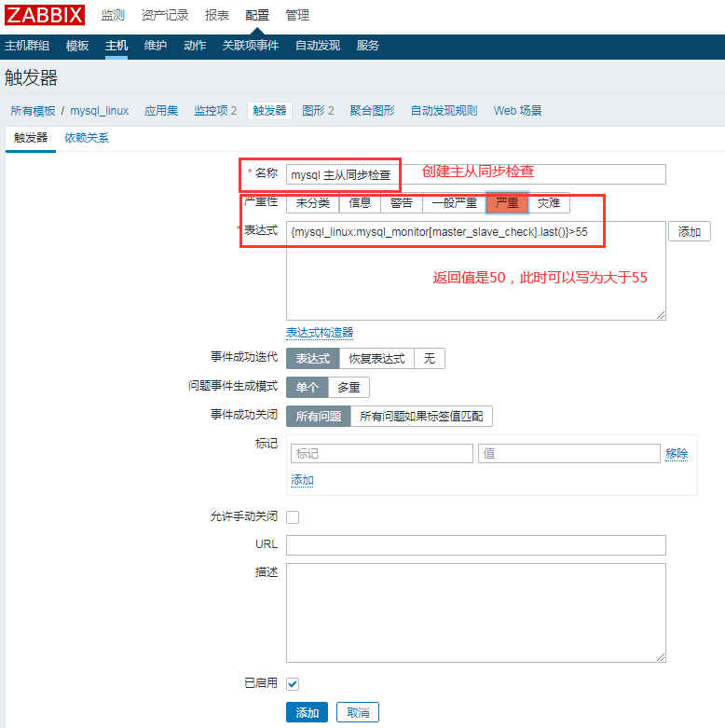
Task: Set 事件成功迭代 to 恢复表达式
Action: [x=376, y=359]
